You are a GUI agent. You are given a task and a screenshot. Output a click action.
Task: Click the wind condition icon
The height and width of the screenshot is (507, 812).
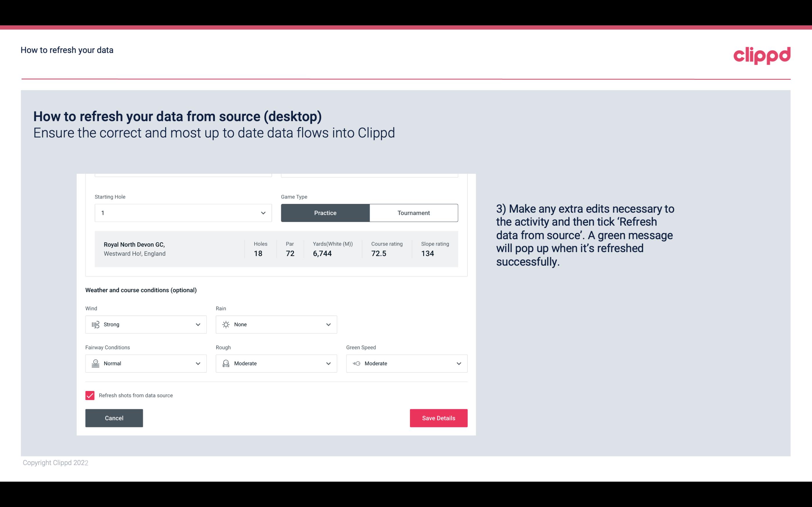pos(95,324)
